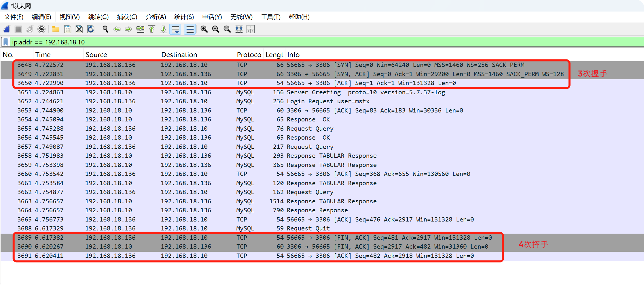Select packet 3649 SYN, ACK row
Viewport: 644px width, 289px height.
[x=322, y=74]
